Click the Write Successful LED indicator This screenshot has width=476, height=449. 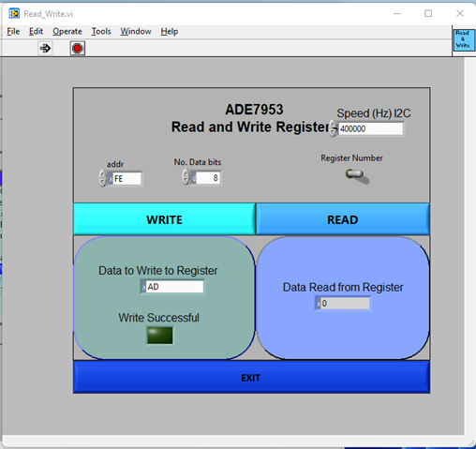coord(159,336)
